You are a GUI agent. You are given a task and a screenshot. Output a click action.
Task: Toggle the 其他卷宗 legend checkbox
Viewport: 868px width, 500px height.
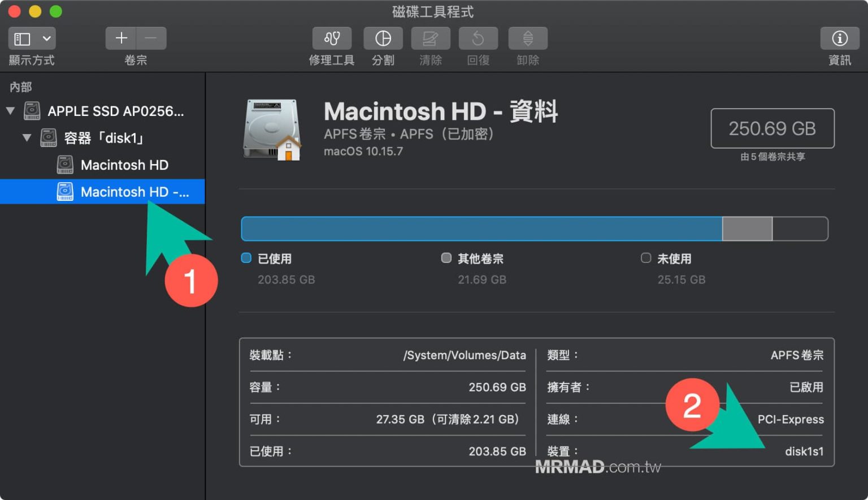point(446,258)
